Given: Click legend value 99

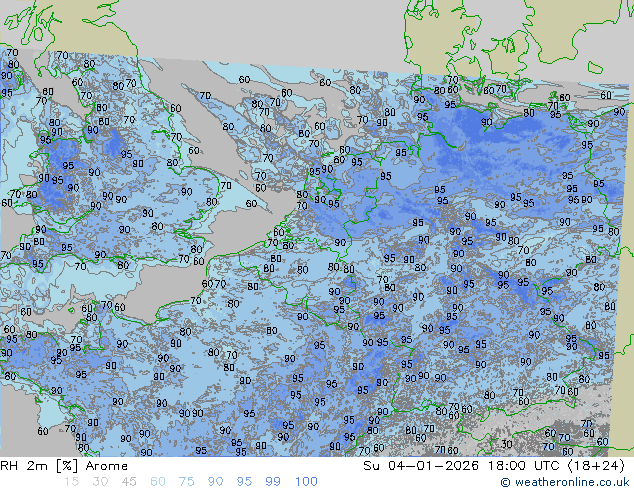Looking at the screenshot, I should tap(273, 482).
